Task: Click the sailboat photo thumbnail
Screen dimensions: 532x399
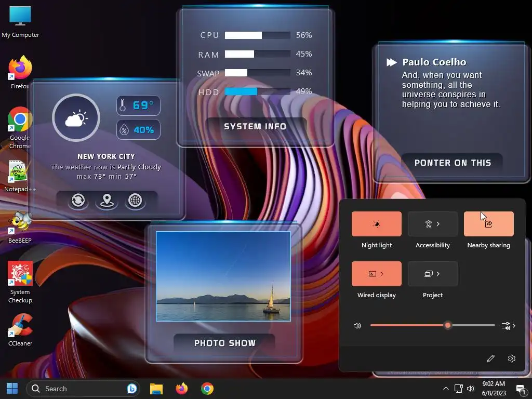Action: click(x=223, y=276)
